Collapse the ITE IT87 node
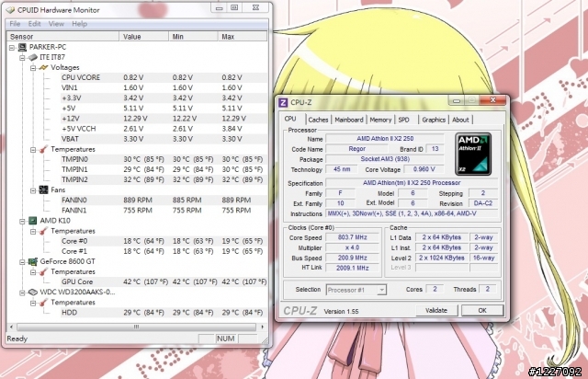This screenshot has height=379, width=588. 22,57
